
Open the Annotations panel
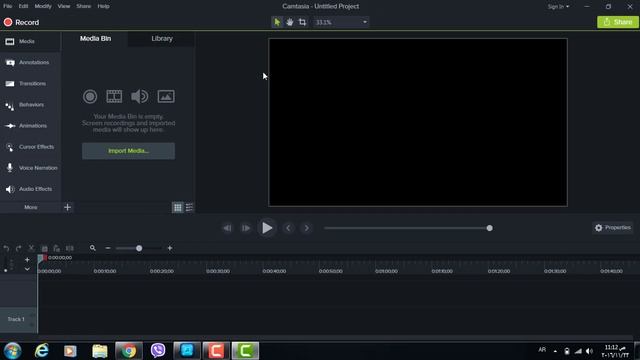pyautogui.click(x=30, y=62)
